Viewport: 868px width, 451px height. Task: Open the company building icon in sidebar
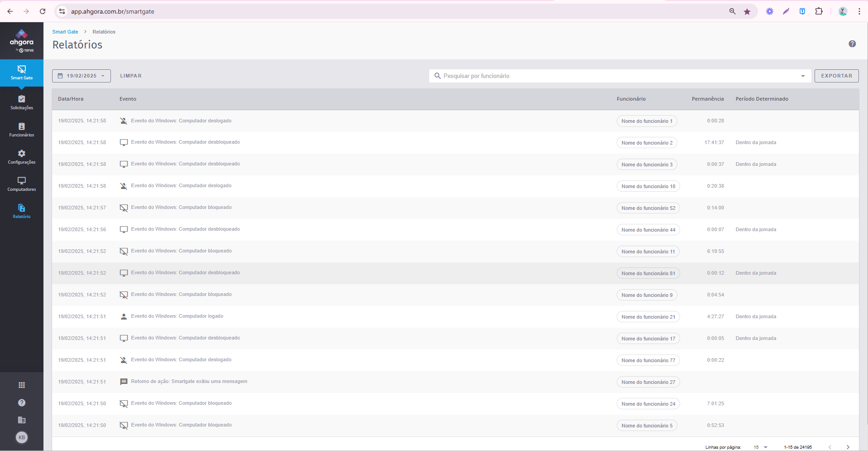(x=22, y=420)
